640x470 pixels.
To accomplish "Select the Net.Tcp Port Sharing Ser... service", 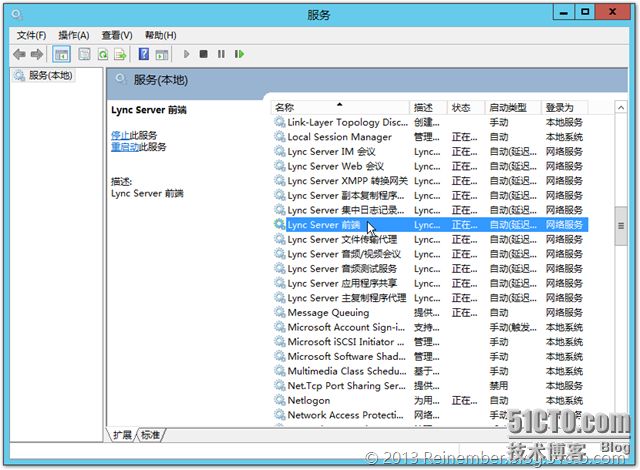I will [430, 386].
